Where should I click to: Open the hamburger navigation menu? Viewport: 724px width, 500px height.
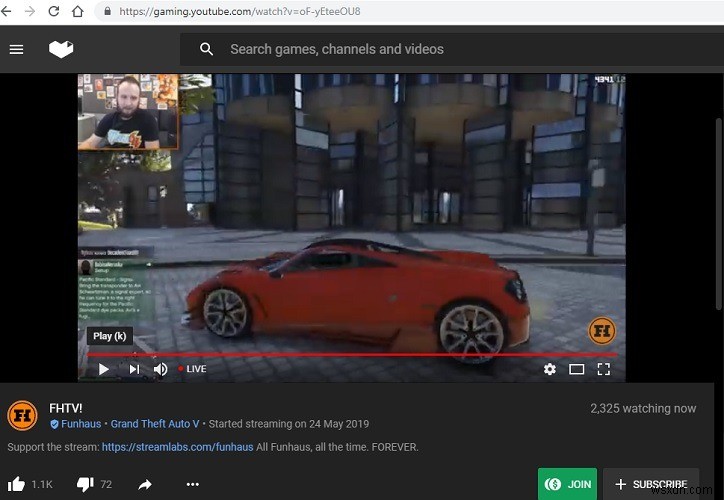point(17,49)
